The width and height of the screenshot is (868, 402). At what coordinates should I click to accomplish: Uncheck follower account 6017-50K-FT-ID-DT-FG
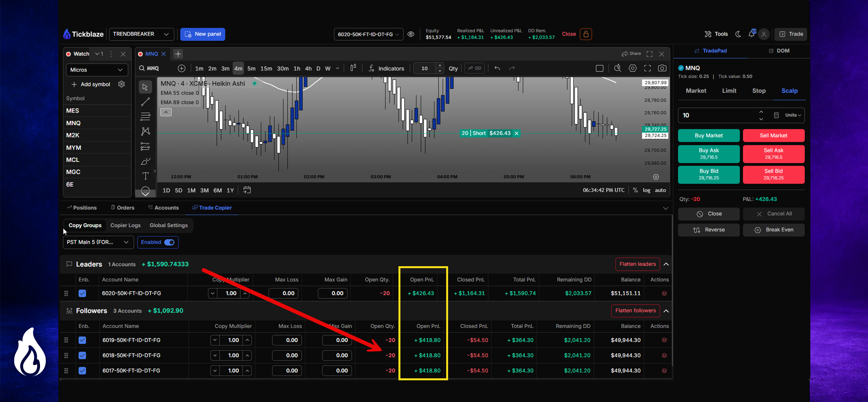pyautogui.click(x=82, y=371)
